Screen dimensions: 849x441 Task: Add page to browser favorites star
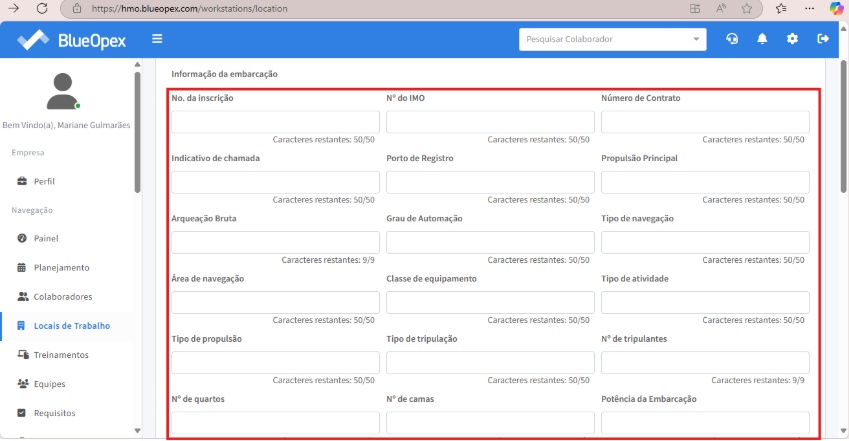click(x=747, y=9)
